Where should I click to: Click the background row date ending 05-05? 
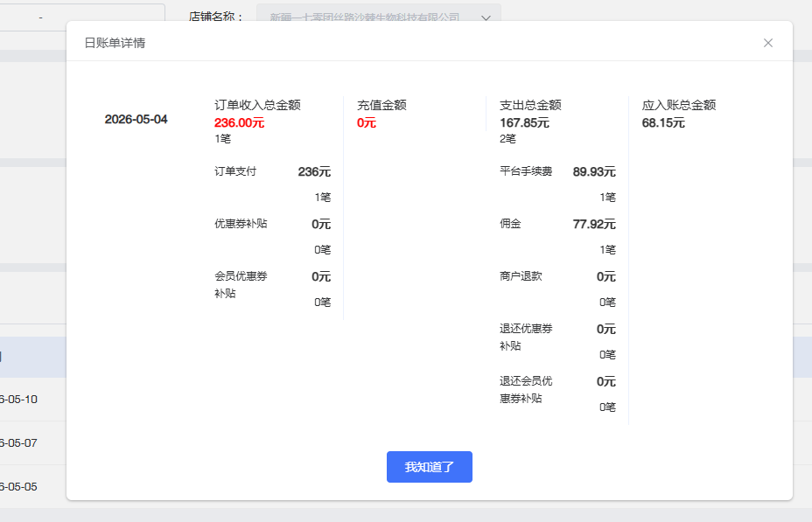click(18, 487)
